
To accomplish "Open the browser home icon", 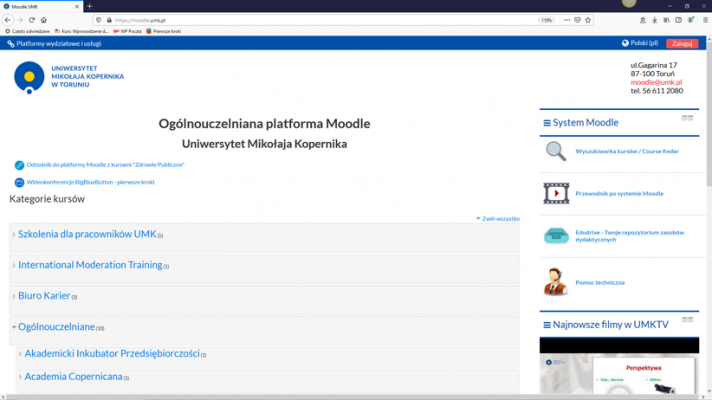I will click(x=44, y=20).
